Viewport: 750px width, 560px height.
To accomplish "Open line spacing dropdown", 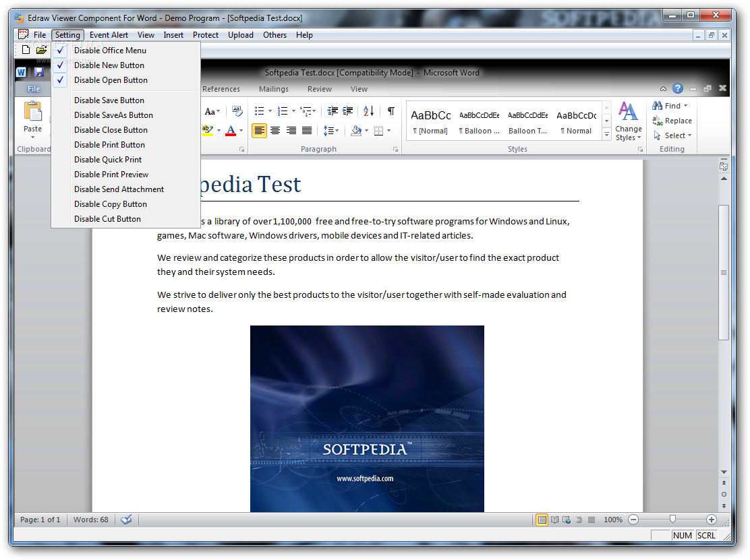I will coord(331,131).
